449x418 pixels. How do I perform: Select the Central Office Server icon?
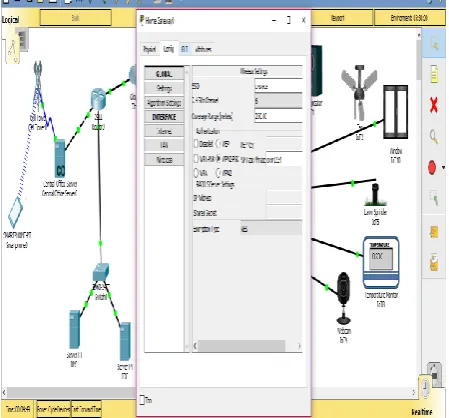60,159
